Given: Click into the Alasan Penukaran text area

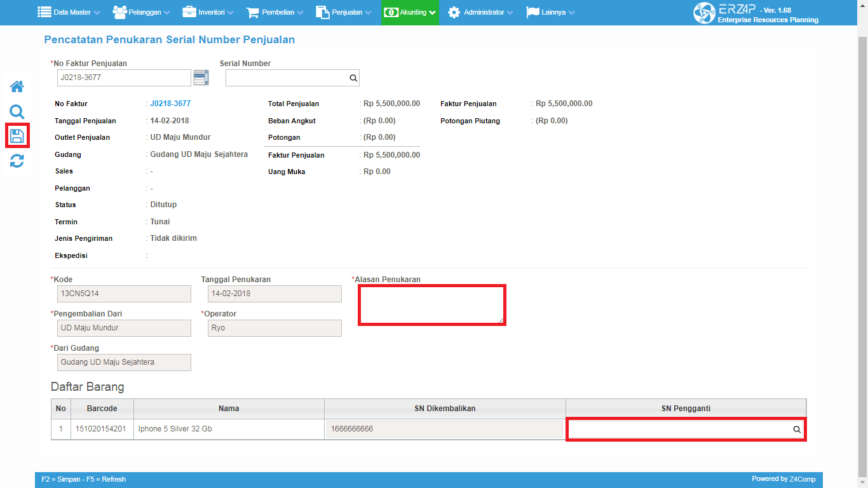Looking at the screenshot, I should (x=431, y=305).
